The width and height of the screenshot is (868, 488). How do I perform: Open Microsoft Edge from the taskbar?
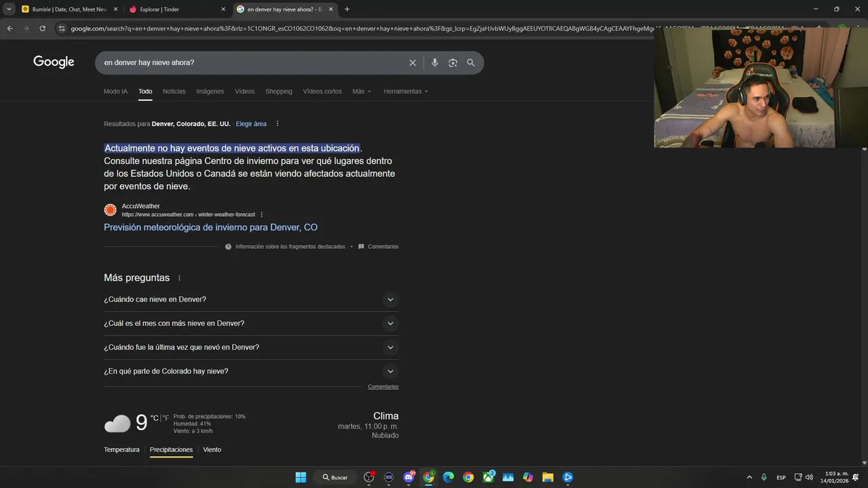pos(448,477)
